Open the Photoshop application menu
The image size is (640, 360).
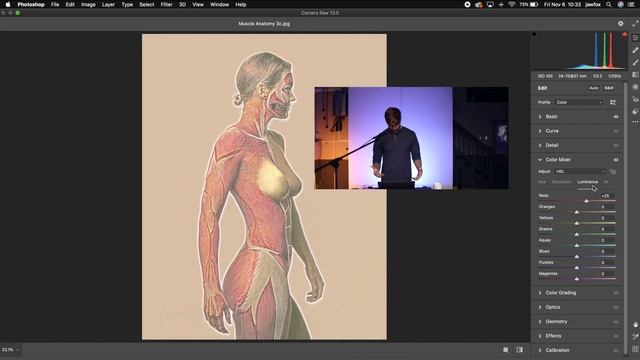(31, 4)
